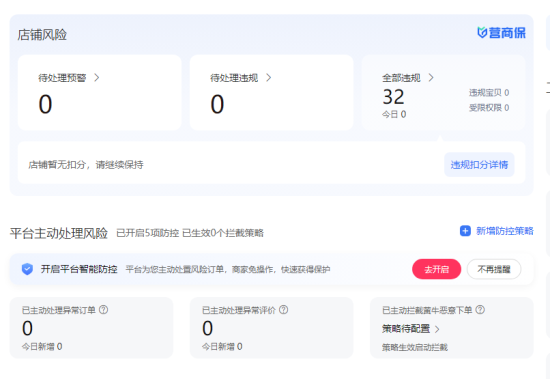Click the 平台为您主动处置风险订单 description text

(228, 269)
